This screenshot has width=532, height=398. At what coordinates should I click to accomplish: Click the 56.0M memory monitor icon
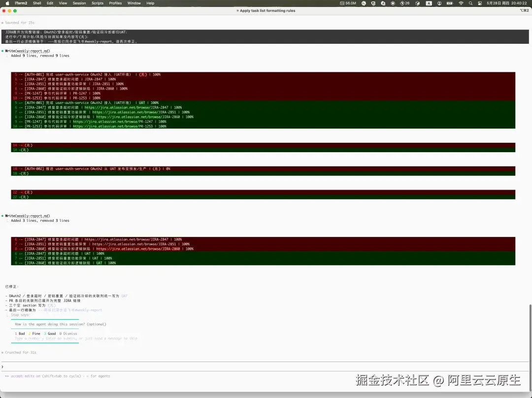tap(348, 3)
